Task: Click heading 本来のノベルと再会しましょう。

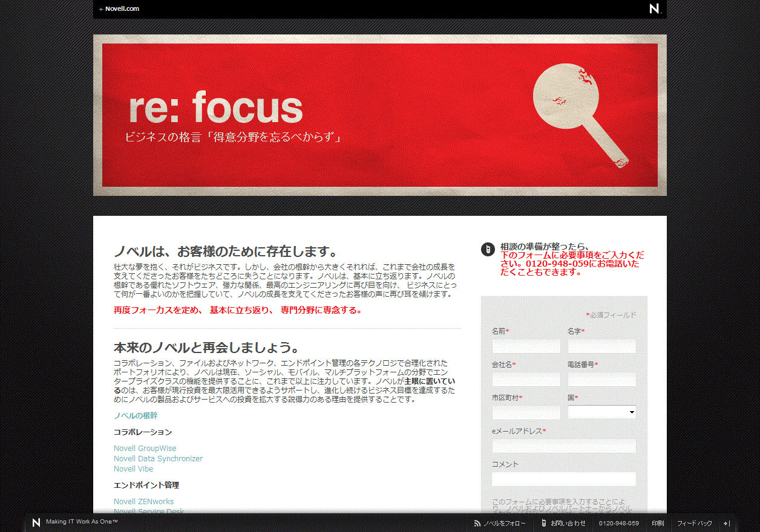Action: point(206,348)
